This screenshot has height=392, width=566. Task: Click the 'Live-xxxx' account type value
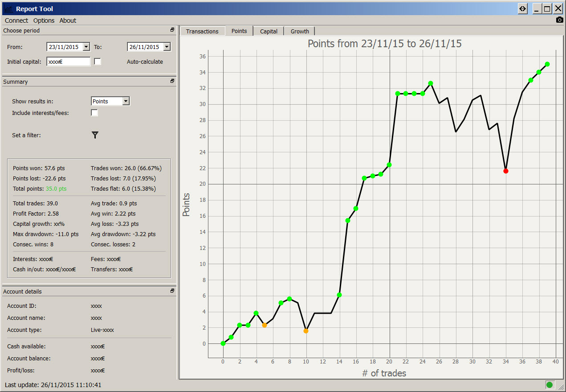pos(102,330)
